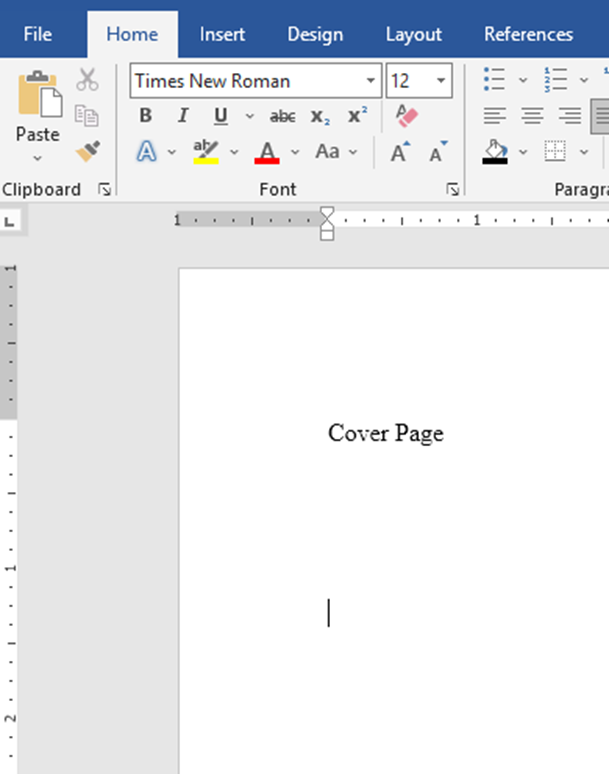This screenshot has width=609, height=774.
Task: Open shading color dropdown arrow
Action: pos(523,152)
